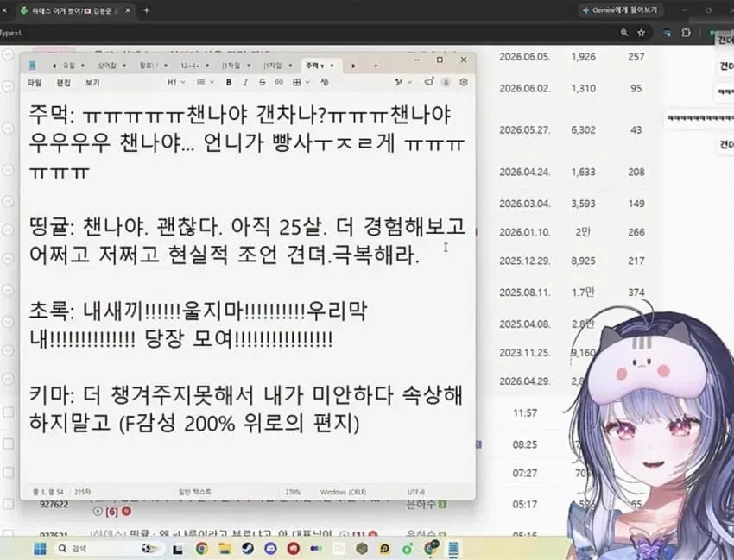Open the 보기 menu in Notepad

click(92, 82)
